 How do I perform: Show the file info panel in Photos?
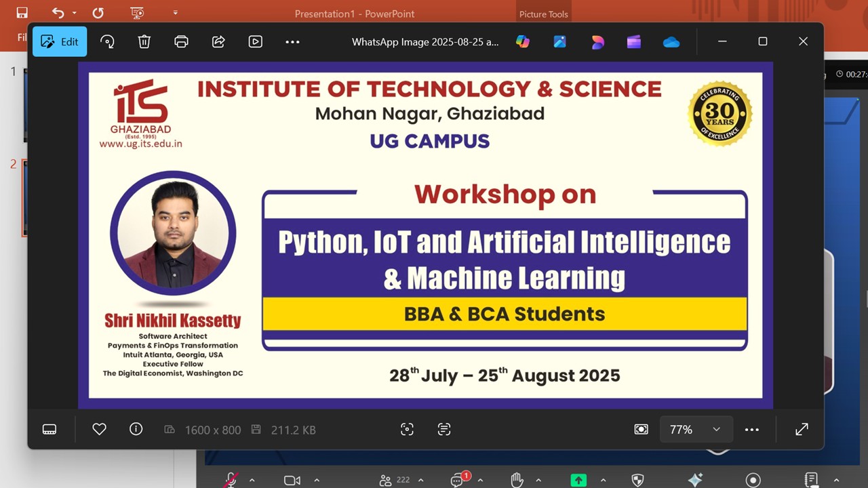(136, 429)
